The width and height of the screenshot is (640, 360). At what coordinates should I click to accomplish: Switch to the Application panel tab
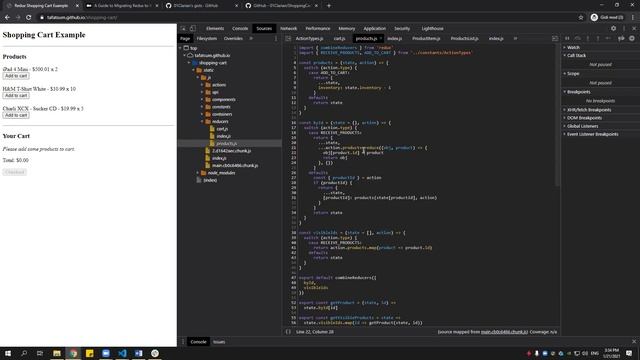coord(374,29)
